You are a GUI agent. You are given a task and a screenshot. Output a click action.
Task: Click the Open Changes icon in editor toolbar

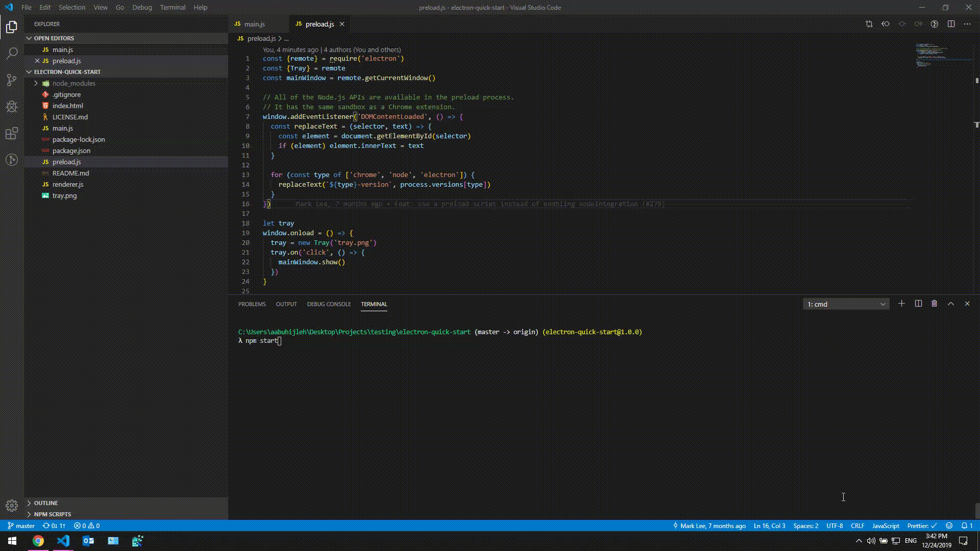pyautogui.click(x=869, y=24)
